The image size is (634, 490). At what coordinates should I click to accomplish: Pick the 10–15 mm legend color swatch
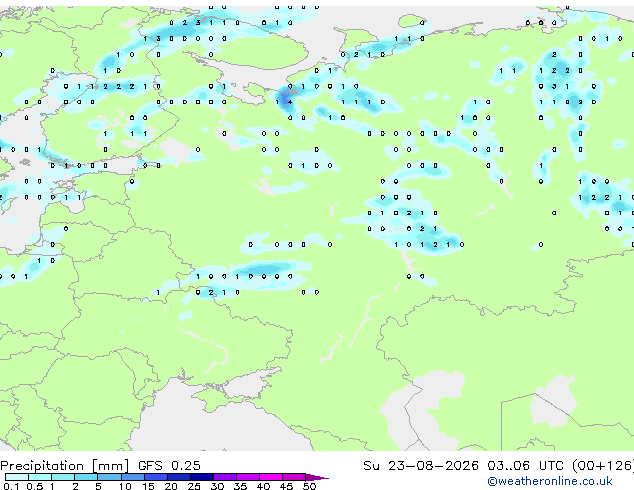(132, 477)
